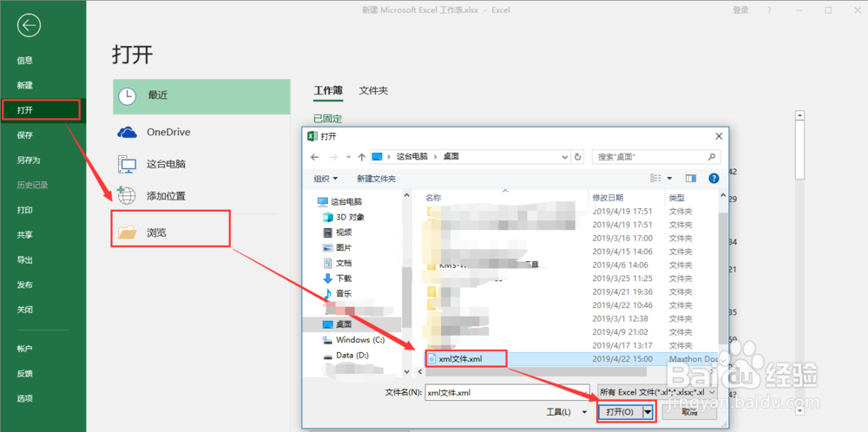Choose 保存 from the backstage menu
Viewport: 868px width, 432px height.
pyautogui.click(x=25, y=135)
